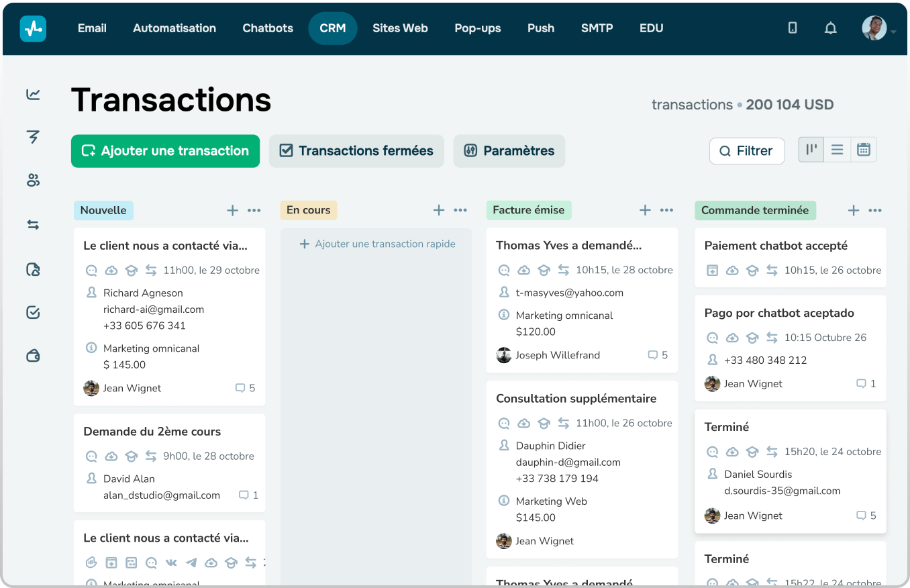Switch to kanban board view
Image resolution: width=910 pixels, height=588 pixels.
click(x=811, y=150)
